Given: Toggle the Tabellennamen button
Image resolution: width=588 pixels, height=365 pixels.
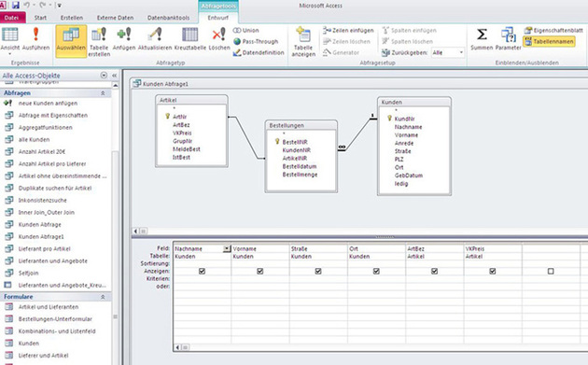Looking at the screenshot, I should click(549, 42).
